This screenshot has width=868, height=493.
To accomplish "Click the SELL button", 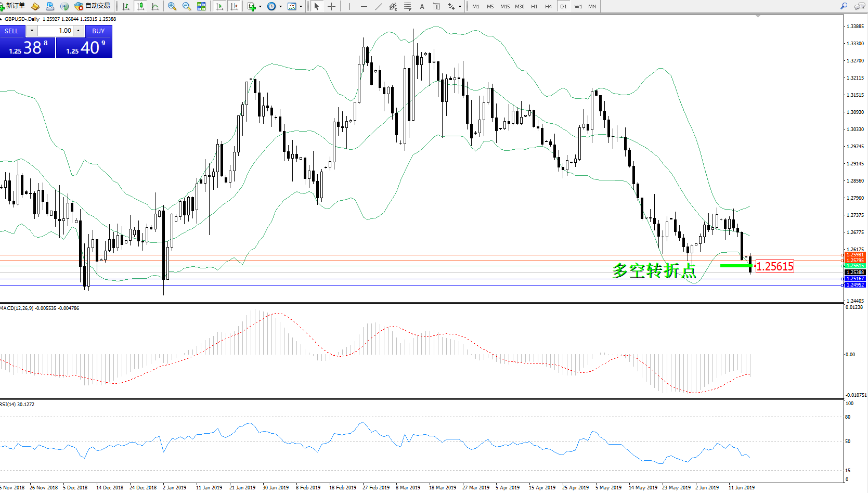I will pyautogui.click(x=11, y=31).
